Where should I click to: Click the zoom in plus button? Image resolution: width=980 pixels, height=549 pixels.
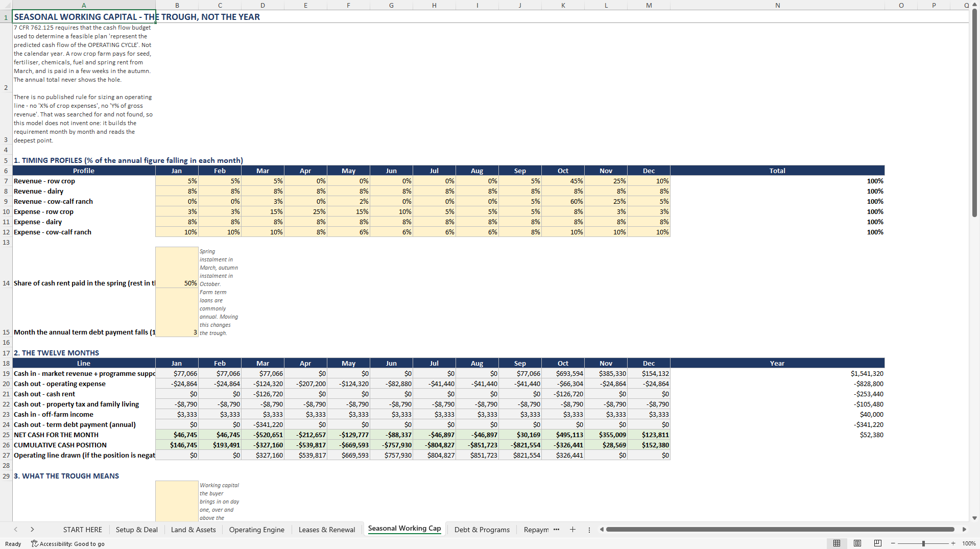[x=953, y=543]
